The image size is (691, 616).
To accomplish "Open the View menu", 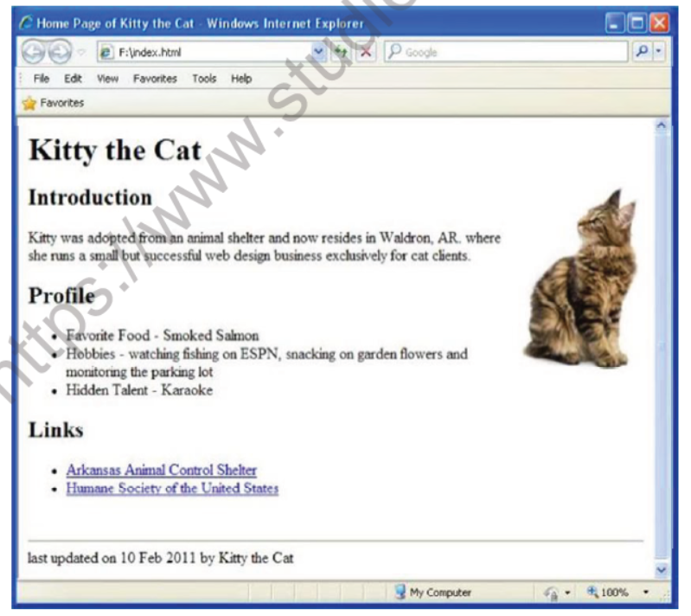I will click(x=107, y=79).
